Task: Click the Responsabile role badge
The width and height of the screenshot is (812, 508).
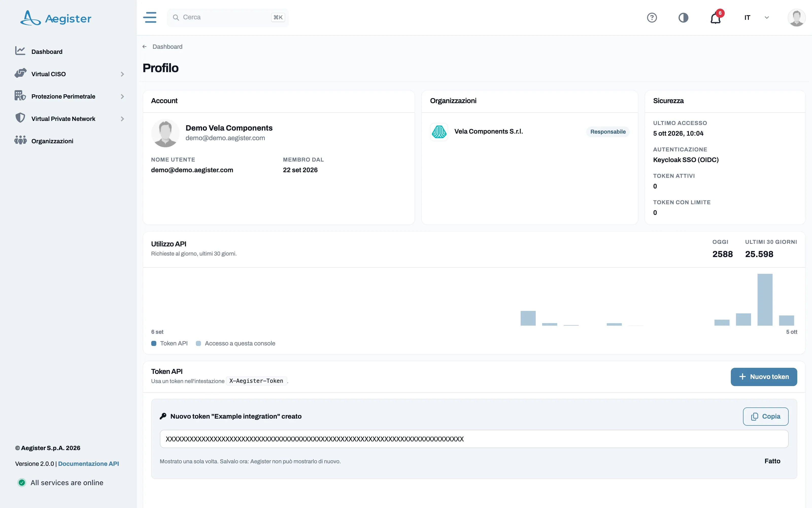Action: coord(608,132)
